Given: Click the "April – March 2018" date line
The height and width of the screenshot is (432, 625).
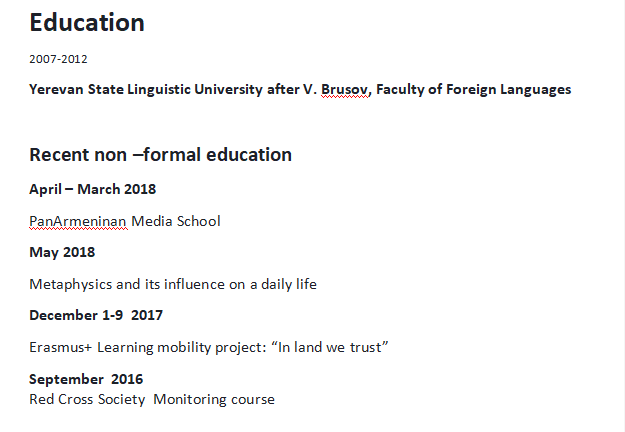Looking at the screenshot, I should pos(92,189).
